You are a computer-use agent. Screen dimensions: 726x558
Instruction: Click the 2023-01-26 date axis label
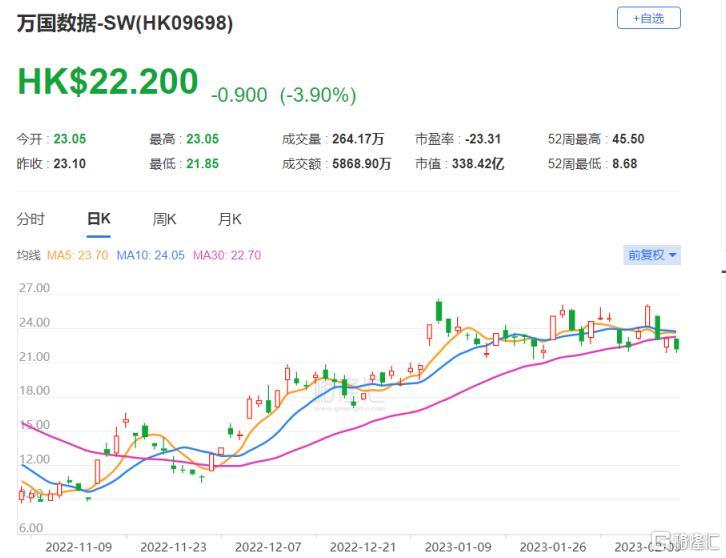point(553,547)
